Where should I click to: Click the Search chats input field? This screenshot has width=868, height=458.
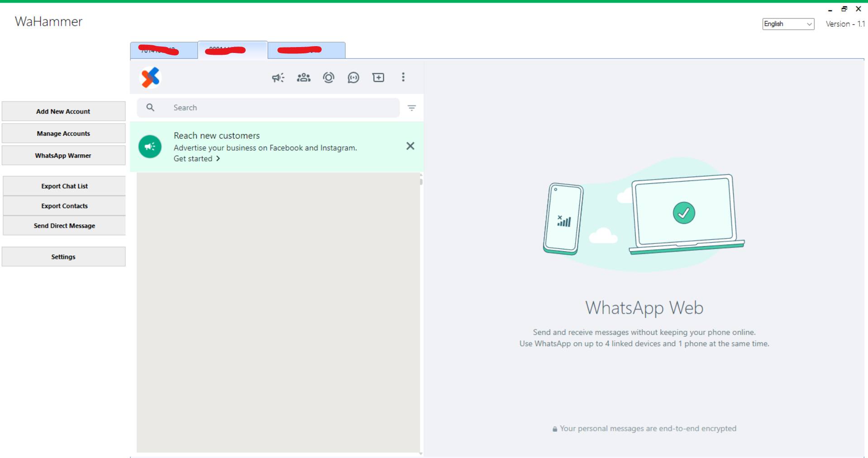(x=281, y=108)
